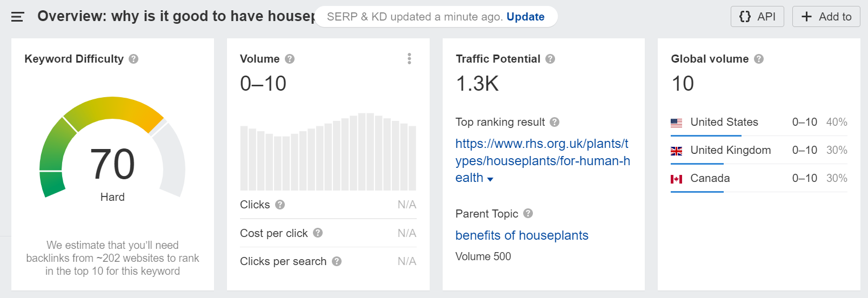Click Top ranking result help icon
This screenshot has width=868, height=298.
555,122
